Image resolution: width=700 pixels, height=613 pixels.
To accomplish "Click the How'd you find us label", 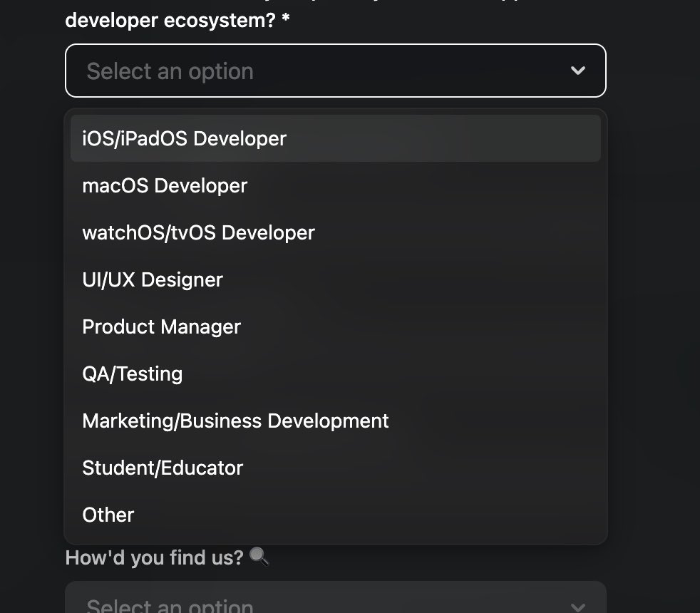I will coord(154,557).
